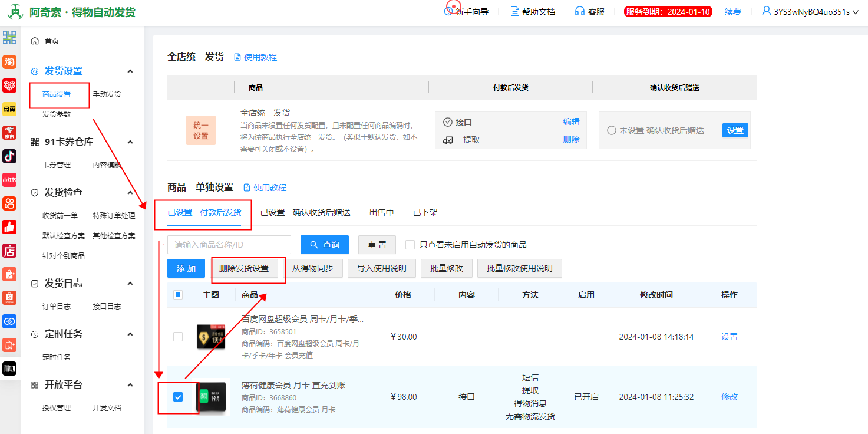Click the Taobao icon in left strip
868x434 pixels.
coord(9,61)
